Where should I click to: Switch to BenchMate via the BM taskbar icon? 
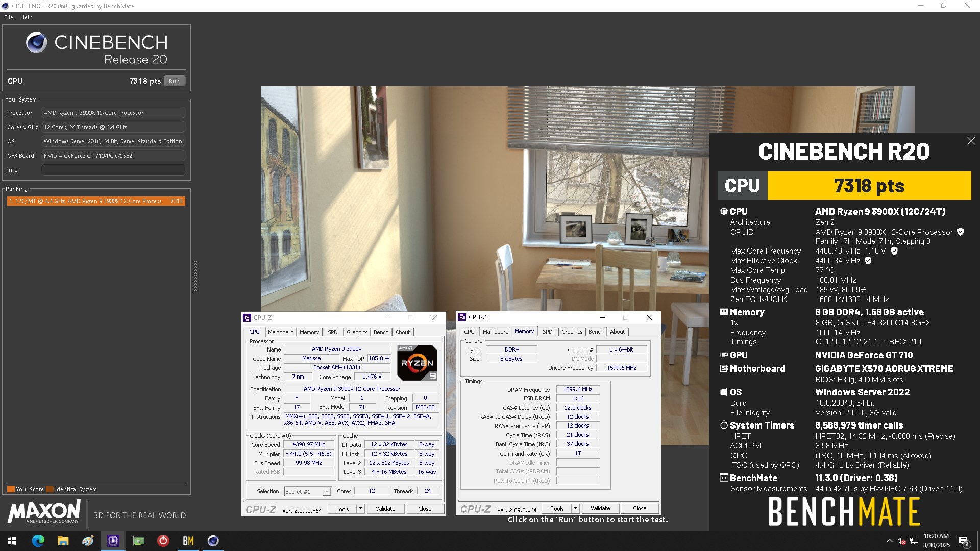click(188, 541)
